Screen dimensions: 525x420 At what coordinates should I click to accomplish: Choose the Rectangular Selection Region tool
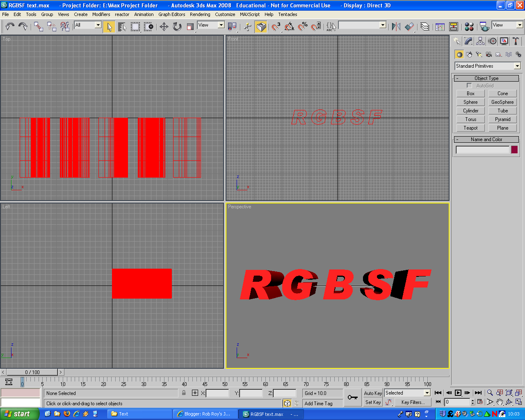tap(135, 27)
